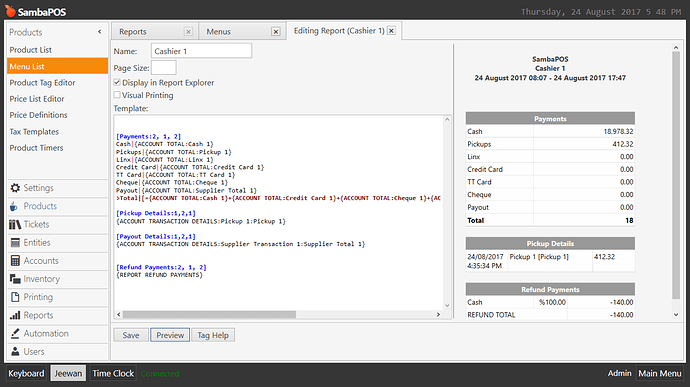This screenshot has height=387, width=690.
Task: Open Time Clock
Action: [x=113, y=373]
